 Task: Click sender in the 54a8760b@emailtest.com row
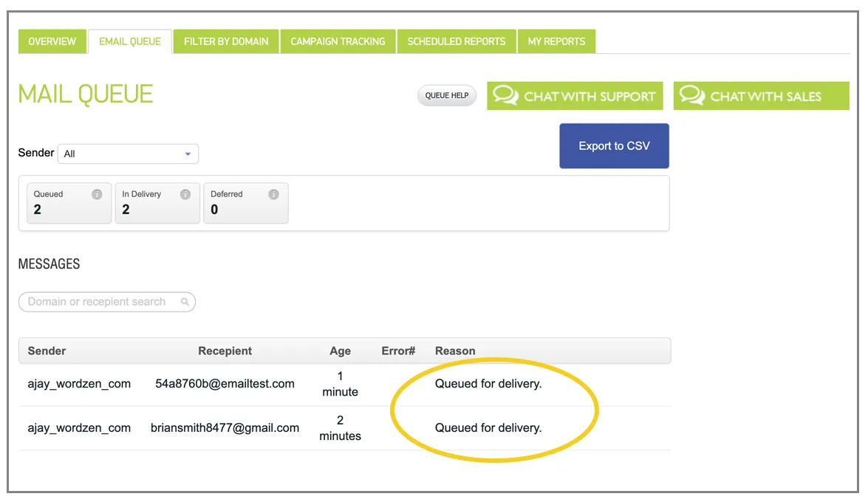click(x=79, y=384)
